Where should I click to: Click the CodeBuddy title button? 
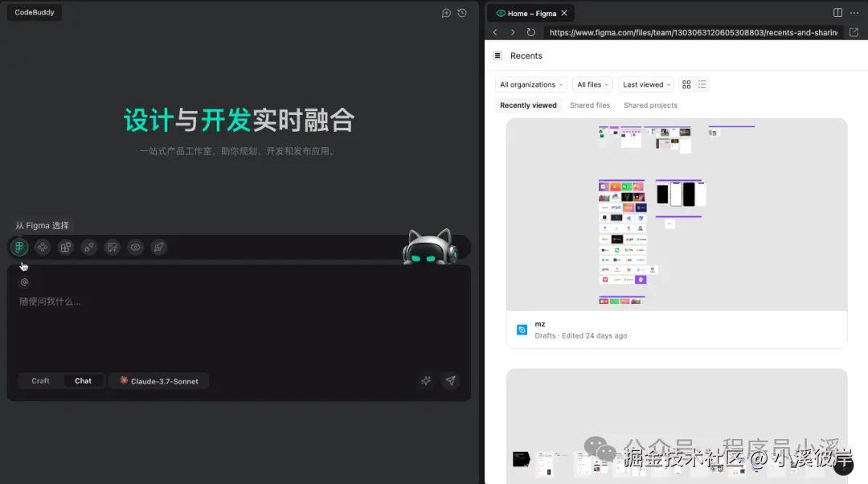pos(35,12)
